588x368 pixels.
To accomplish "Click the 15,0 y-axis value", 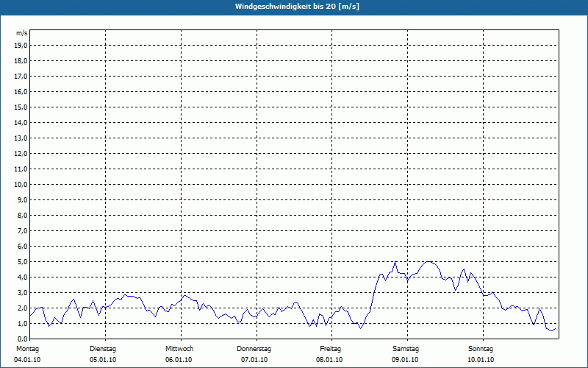I will pyautogui.click(x=21, y=107).
